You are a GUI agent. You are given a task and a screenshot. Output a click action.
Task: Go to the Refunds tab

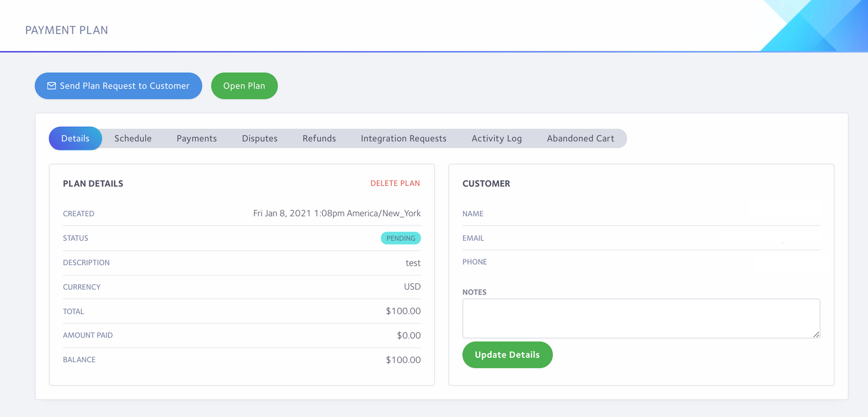point(319,138)
